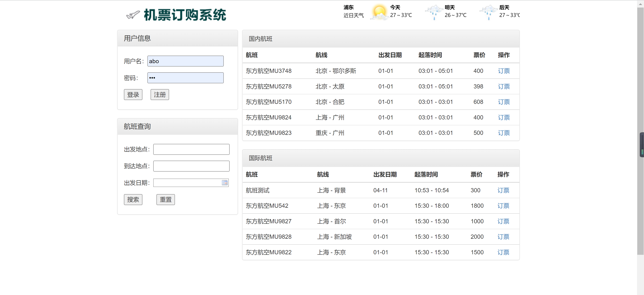Book flight MU5278 to 太原
644x295 pixels.
(x=504, y=86)
